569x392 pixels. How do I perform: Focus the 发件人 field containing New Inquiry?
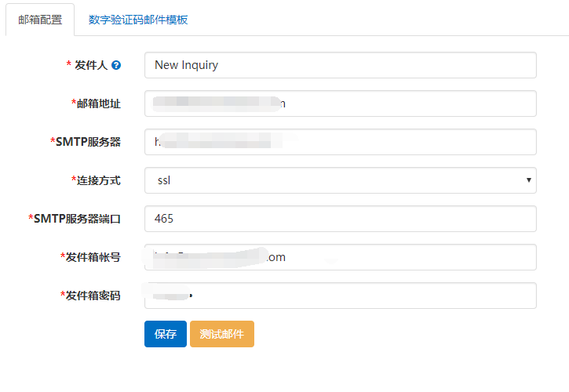pos(341,65)
